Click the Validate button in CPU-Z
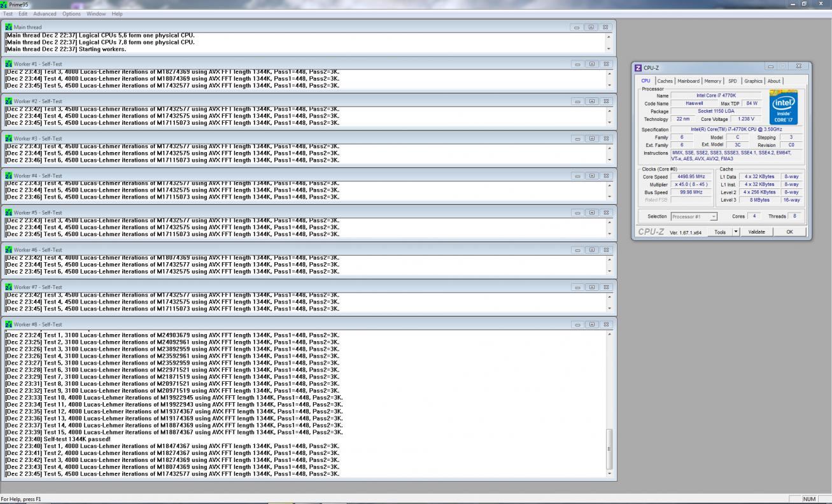Screen dimensions: 832x504 (757, 232)
